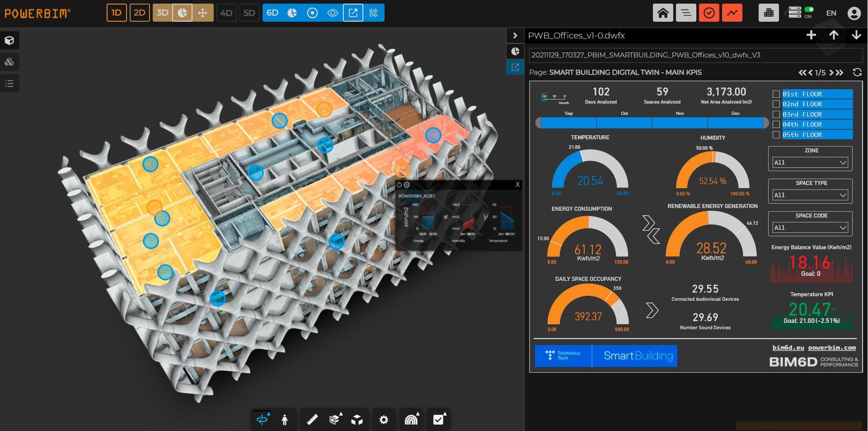Image resolution: width=868 pixels, height=431 pixels.
Task: Enable the 03rd FLOOR checkbox
Action: point(776,114)
